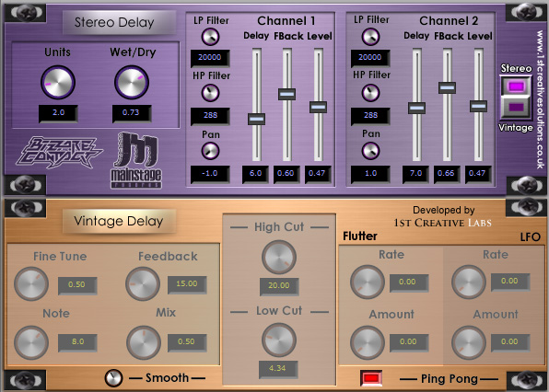Click Channel 2 HP Filter value 288
Image resolution: width=549 pixels, height=392 pixels.
[370, 116]
